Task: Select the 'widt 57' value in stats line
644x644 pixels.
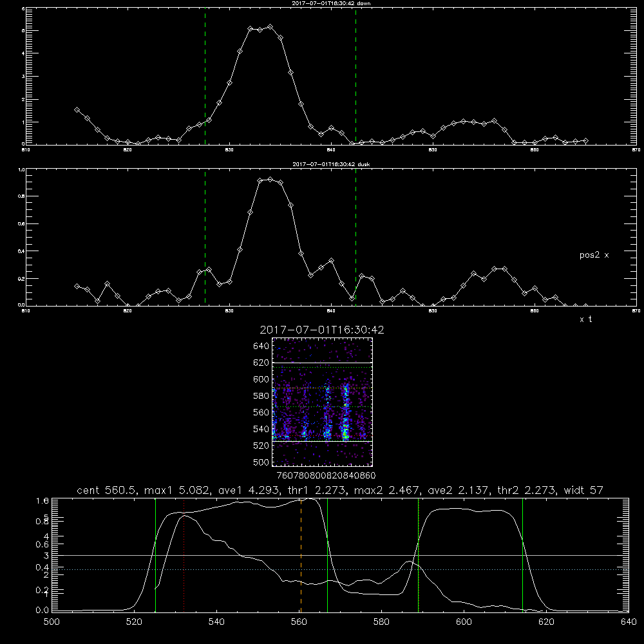Action: pyautogui.click(x=583, y=490)
